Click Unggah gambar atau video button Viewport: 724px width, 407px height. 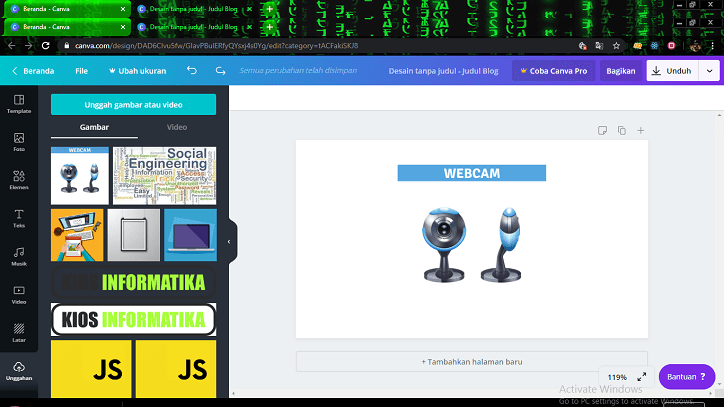tap(133, 105)
